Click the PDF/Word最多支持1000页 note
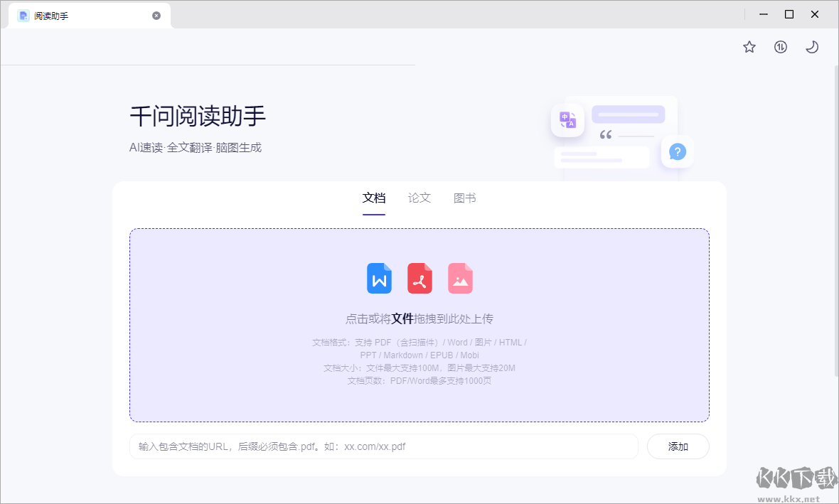The height and width of the screenshot is (504, 839). click(441, 381)
